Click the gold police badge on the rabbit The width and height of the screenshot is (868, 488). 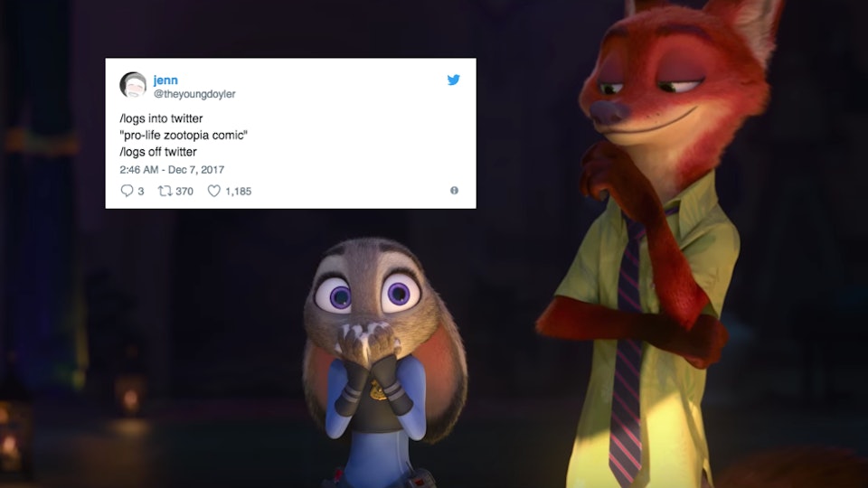click(378, 389)
